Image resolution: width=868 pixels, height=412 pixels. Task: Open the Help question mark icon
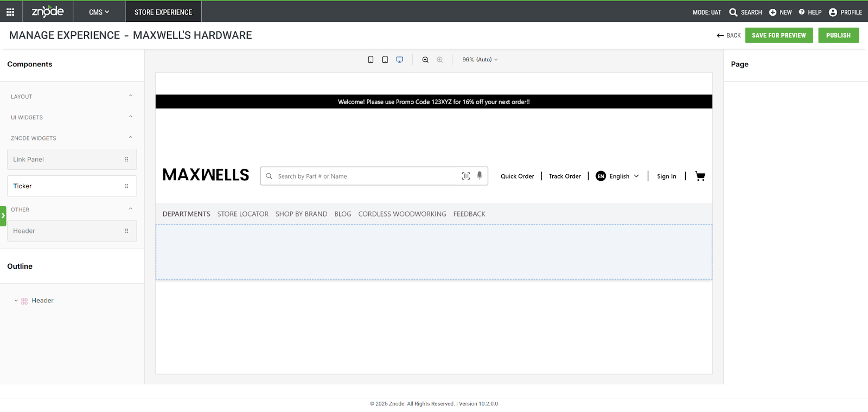[x=802, y=12]
